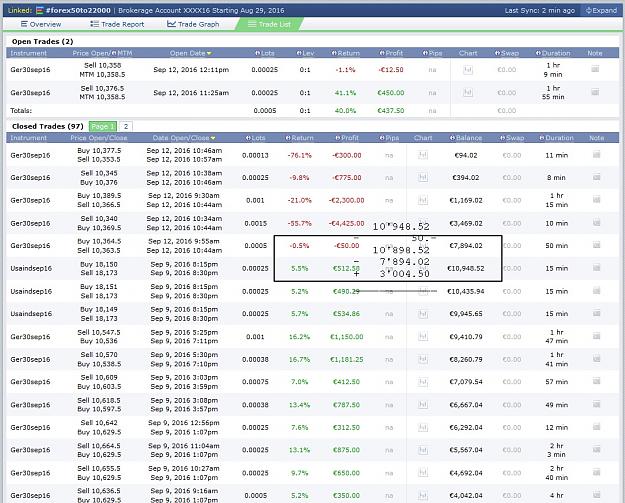The width and height of the screenshot is (625, 503).
Task: Click open trades Profit column header
Action: (x=391, y=53)
